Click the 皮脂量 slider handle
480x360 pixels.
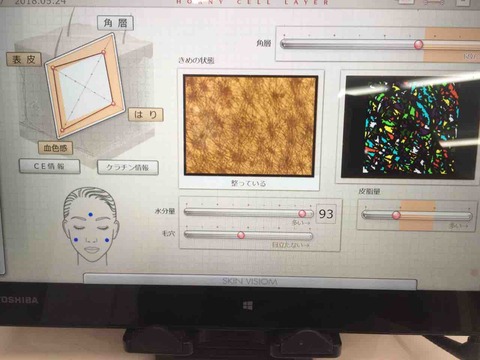click(396, 215)
